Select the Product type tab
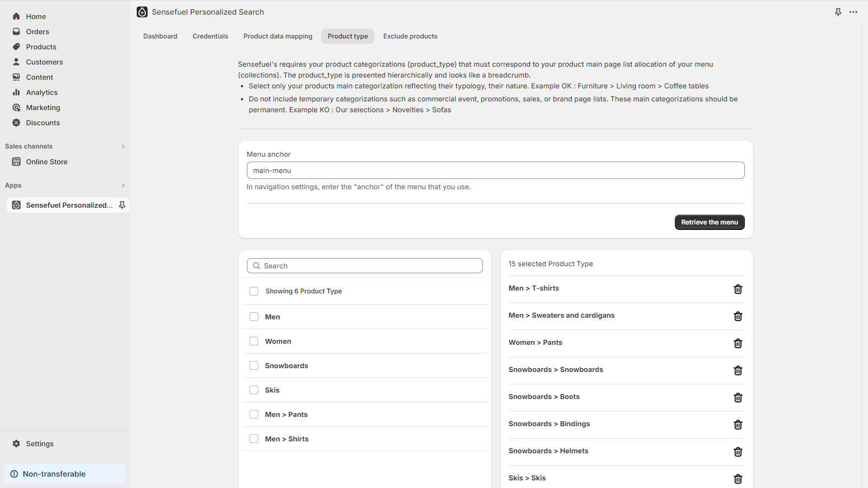 348,36
